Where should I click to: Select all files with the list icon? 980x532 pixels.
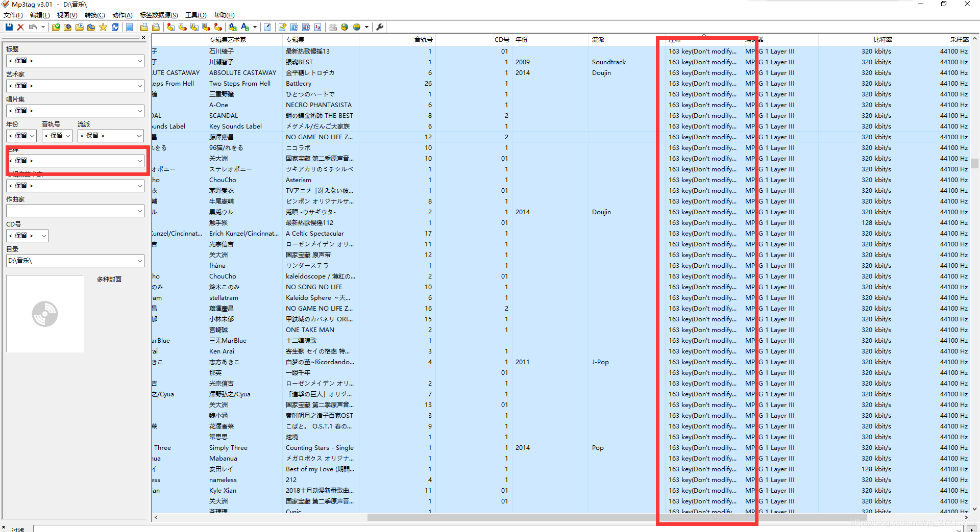coord(129,27)
